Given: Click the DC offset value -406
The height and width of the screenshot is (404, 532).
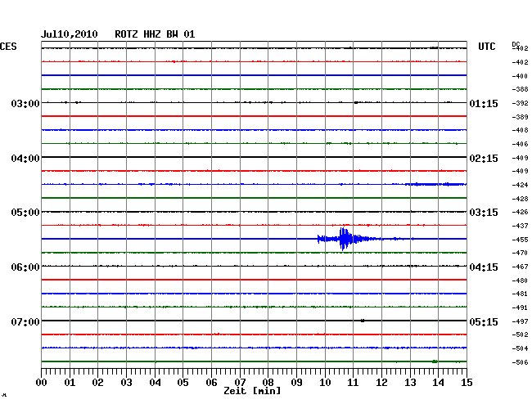Looking at the screenshot, I should click(x=520, y=145).
